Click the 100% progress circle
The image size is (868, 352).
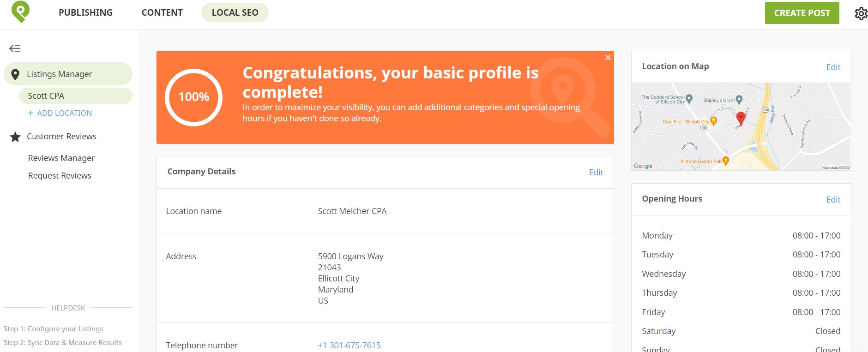coord(194,97)
